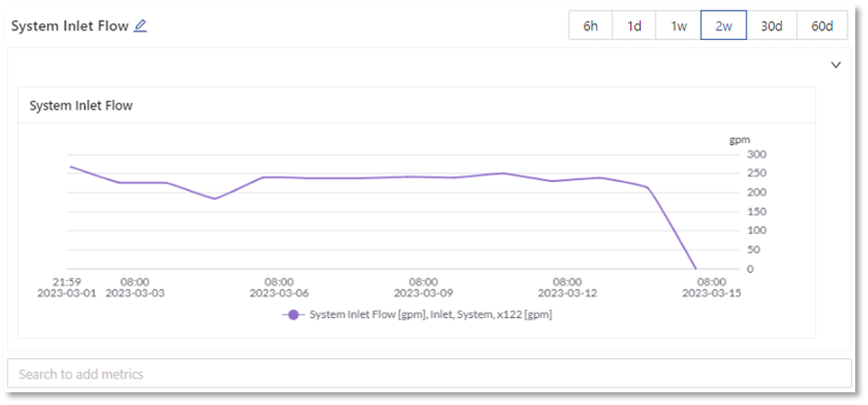Image resolution: width=868 pixels, height=405 pixels.
Task: Click the 2023-03-01 x-axis date label
Action: pyautogui.click(x=67, y=293)
